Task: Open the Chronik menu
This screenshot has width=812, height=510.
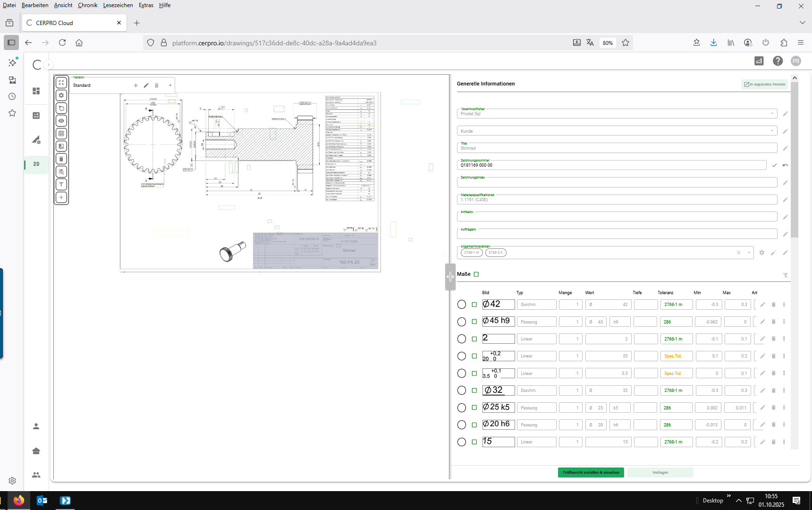Action: [87, 5]
